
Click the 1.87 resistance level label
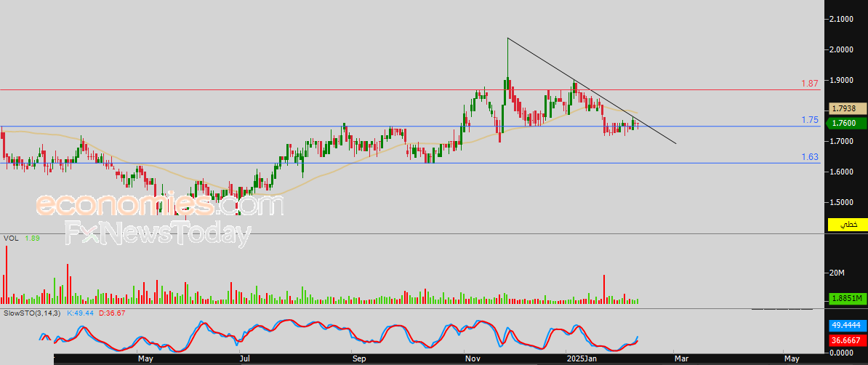(x=810, y=84)
